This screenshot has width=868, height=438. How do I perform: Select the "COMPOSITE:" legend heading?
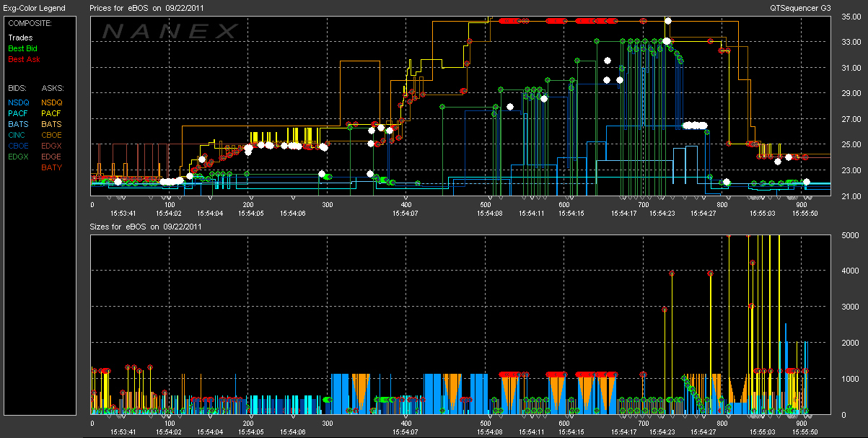pyautogui.click(x=28, y=23)
